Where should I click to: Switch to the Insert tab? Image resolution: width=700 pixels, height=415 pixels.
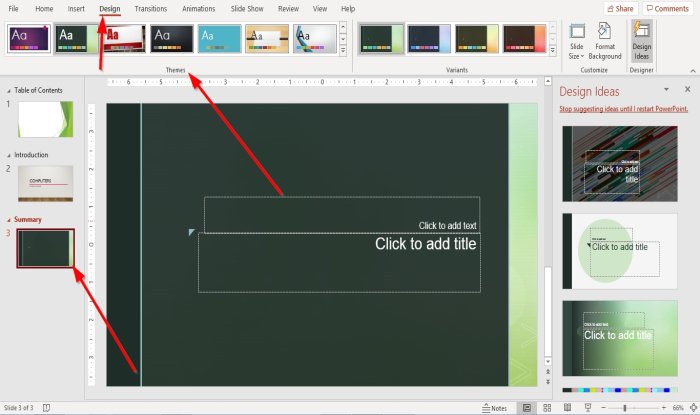(76, 8)
